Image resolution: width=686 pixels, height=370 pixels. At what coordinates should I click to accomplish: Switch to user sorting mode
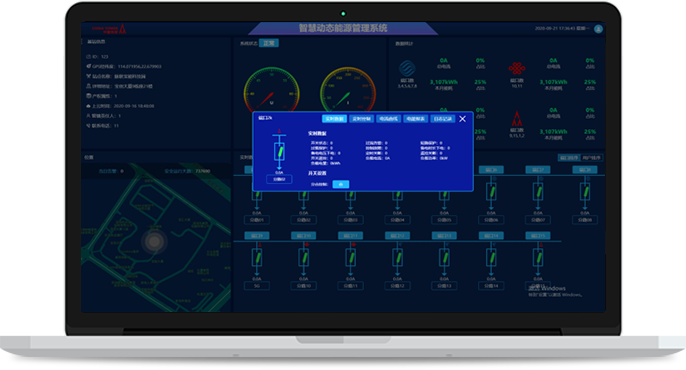click(592, 158)
